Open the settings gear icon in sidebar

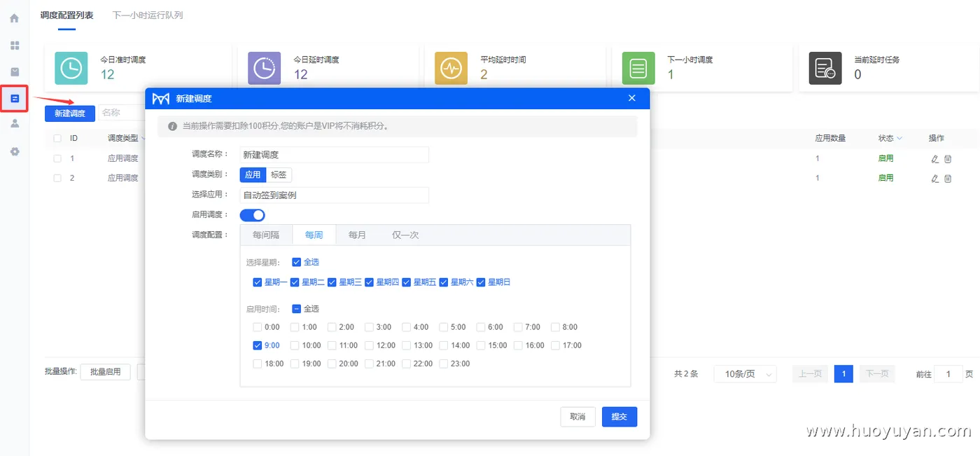[x=14, y=151]
